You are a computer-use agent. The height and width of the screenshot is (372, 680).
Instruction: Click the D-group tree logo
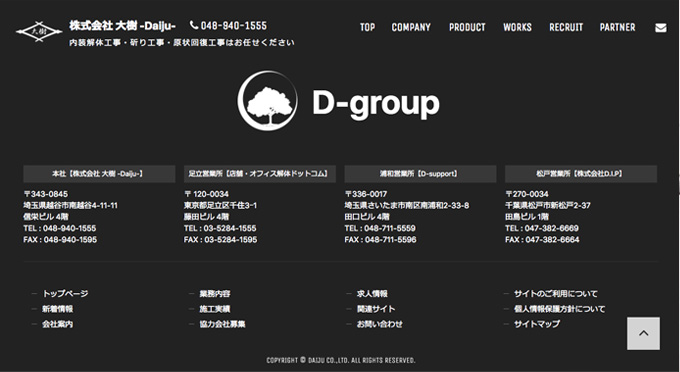(x=267, y=101)
